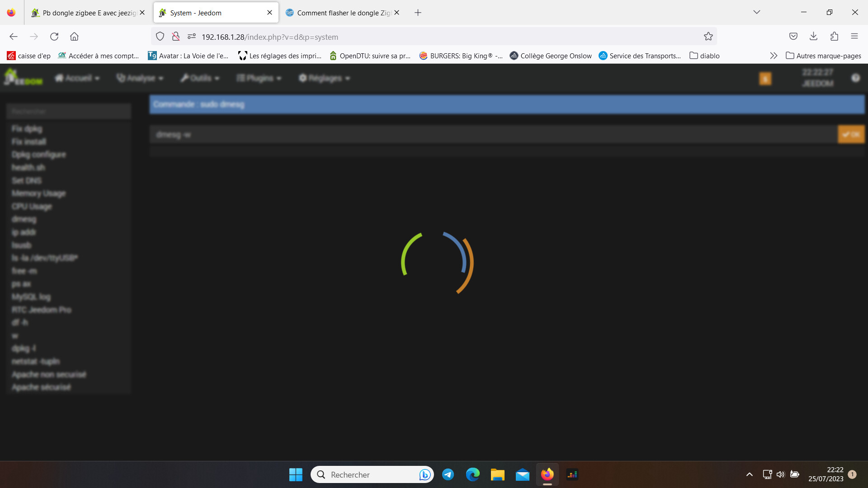Viewport: 868px width, 488px height.
Task: Open Firefox downloads icon
Action: click(x=813, y=37)
